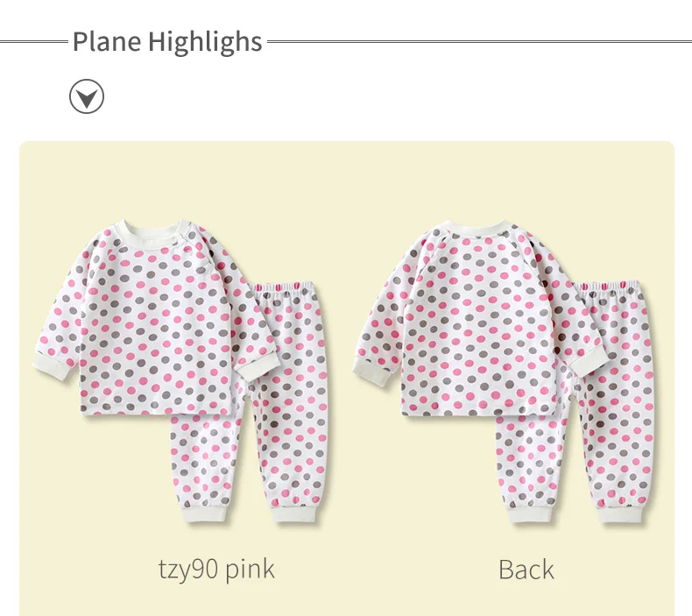The height and width of the screenshot is (616, 692).
Task: Open the front-view polka dot top
Action: click(155, 317)
